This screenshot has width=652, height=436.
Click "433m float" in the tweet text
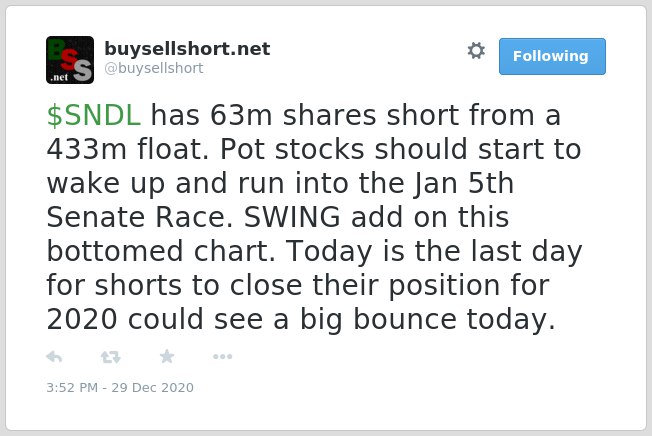128,149
